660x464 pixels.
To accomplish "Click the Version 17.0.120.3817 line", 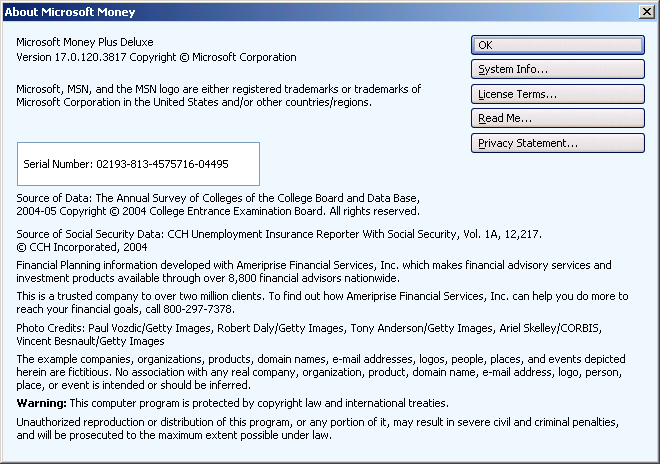I will click(x=156, y=57).
